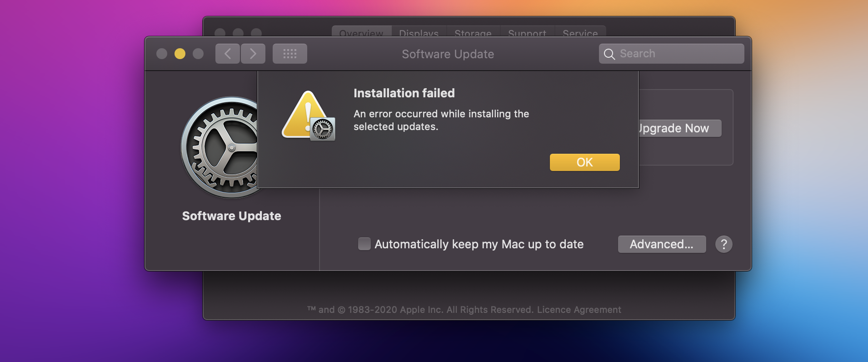Show all preferences via grid icon
868x362 pixels.
(x=289, y=54)
